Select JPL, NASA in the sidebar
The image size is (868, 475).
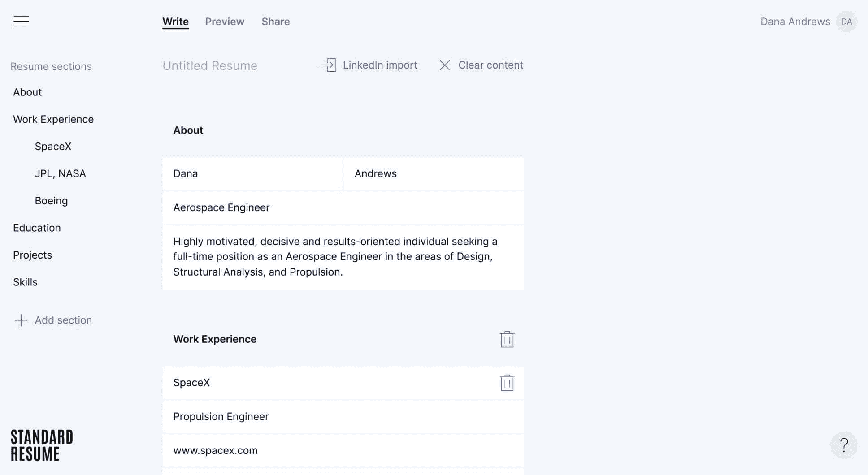coord(60,173)
